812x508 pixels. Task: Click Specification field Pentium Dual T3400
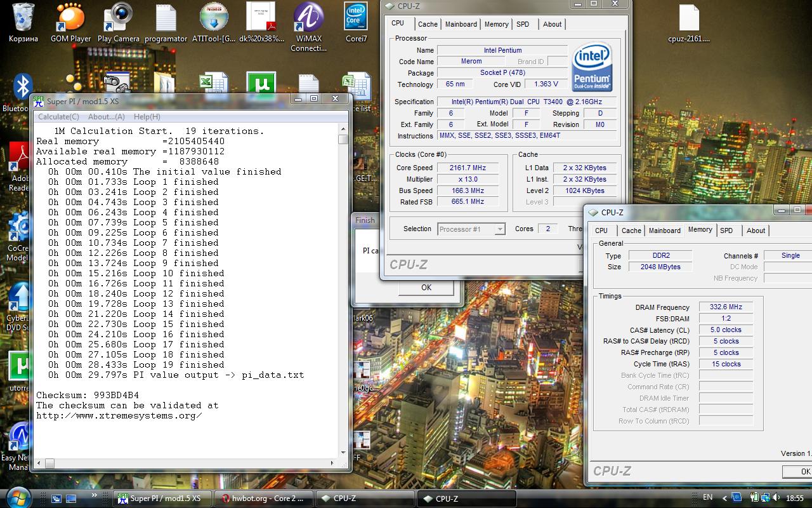[527, 102]
